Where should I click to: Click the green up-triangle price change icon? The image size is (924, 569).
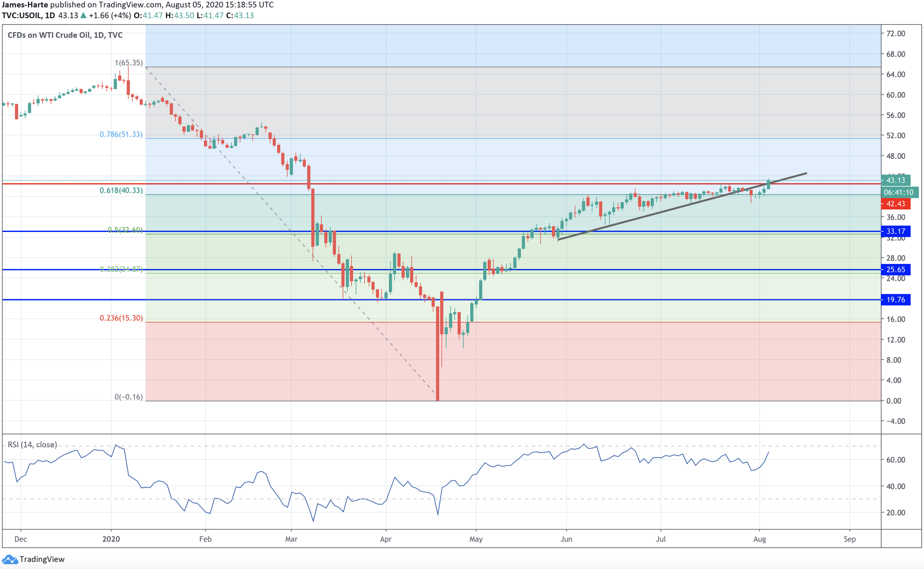[x=83, y=15]
